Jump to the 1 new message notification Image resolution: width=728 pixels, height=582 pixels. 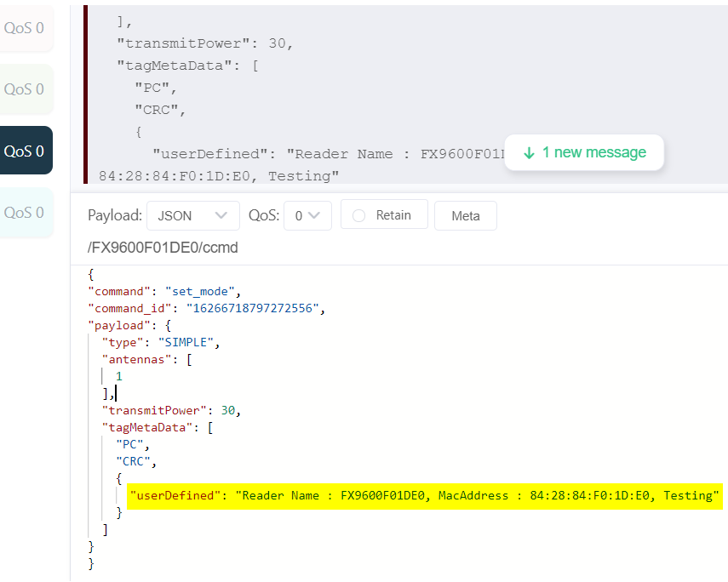tap(583, 152)
